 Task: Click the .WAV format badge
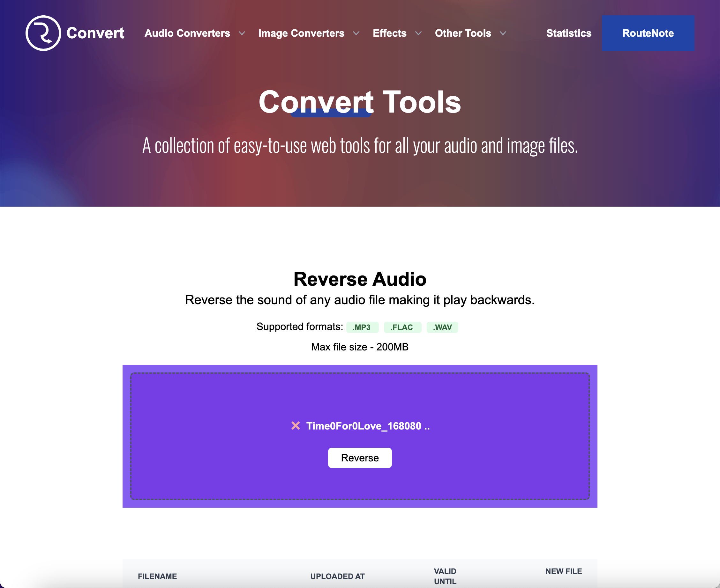pos(442,327)
